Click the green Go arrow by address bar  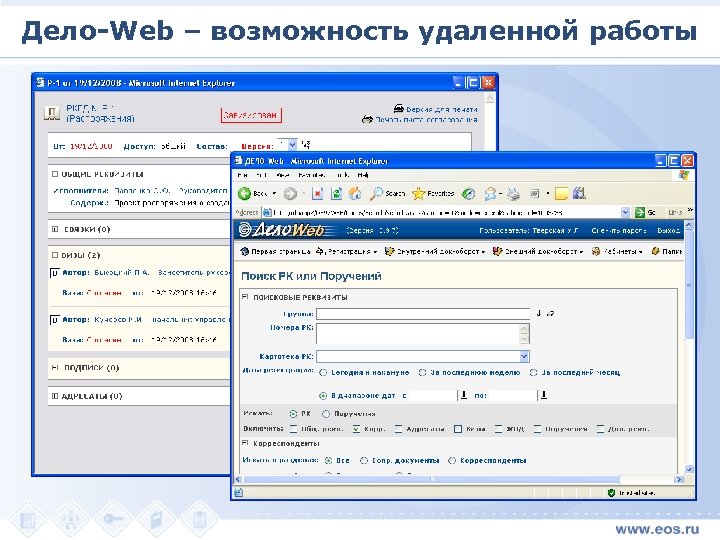640,213
